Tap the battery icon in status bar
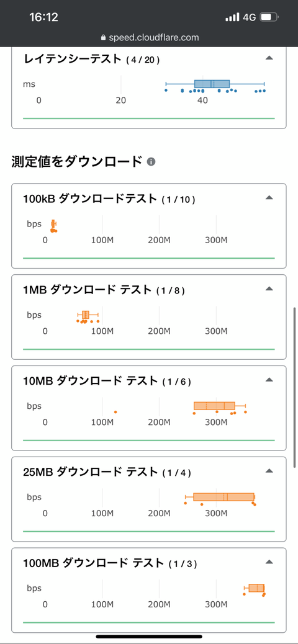Viewport: 298px width, 644px height. 269,17
